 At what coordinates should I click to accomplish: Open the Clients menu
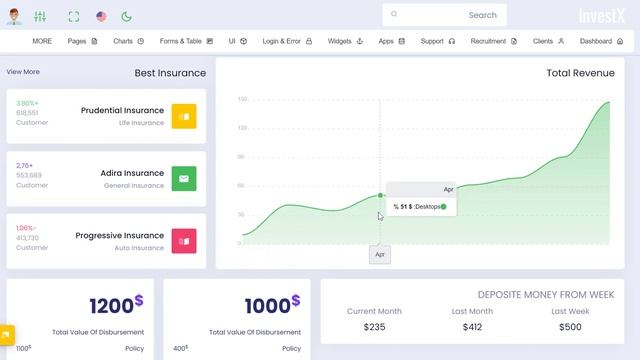tap(549, 41)
